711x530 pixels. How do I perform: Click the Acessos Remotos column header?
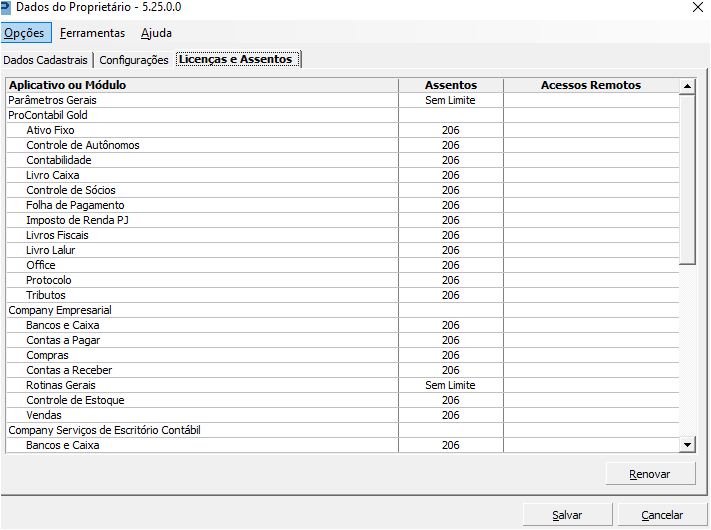591,85
